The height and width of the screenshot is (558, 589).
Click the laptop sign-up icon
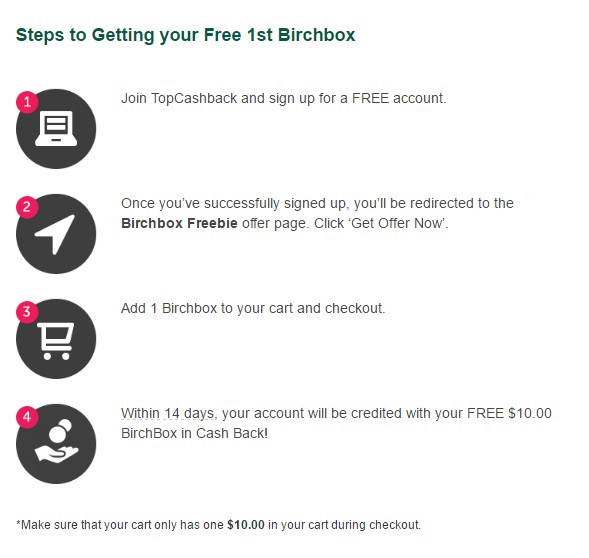pyautogui.click(x=56, y=129)
